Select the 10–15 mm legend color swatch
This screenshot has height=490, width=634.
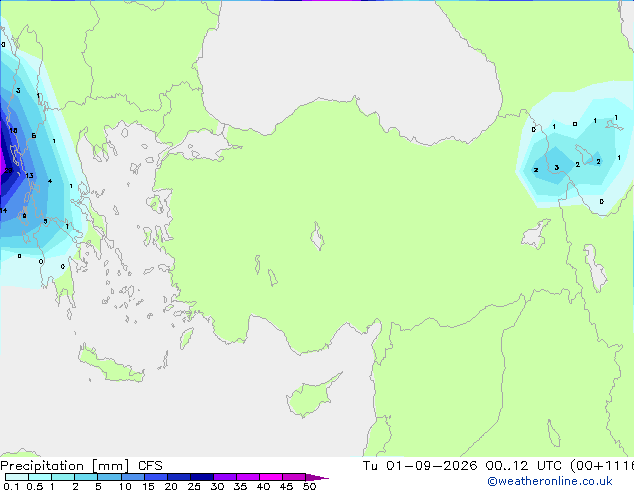click(132, 477)
